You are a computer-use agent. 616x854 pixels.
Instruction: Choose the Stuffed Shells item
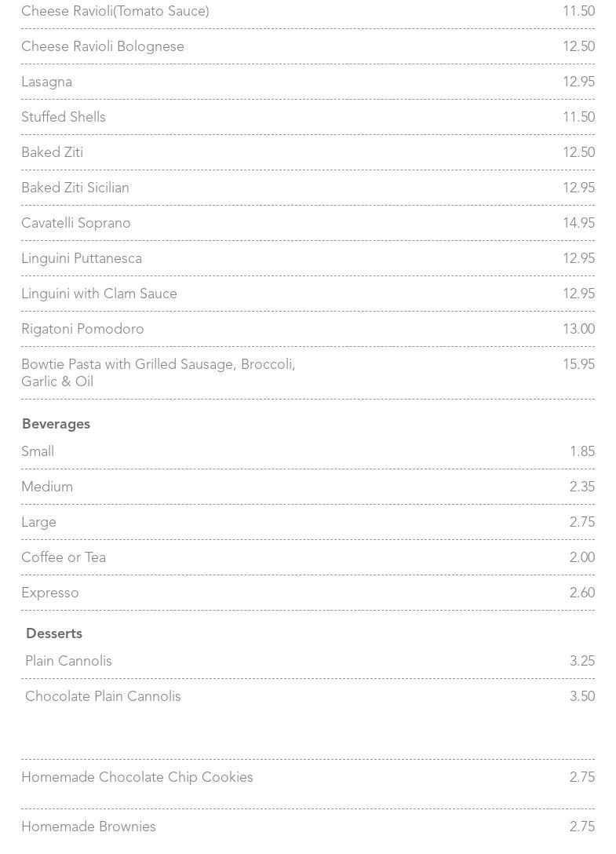[x=64, y=118]
